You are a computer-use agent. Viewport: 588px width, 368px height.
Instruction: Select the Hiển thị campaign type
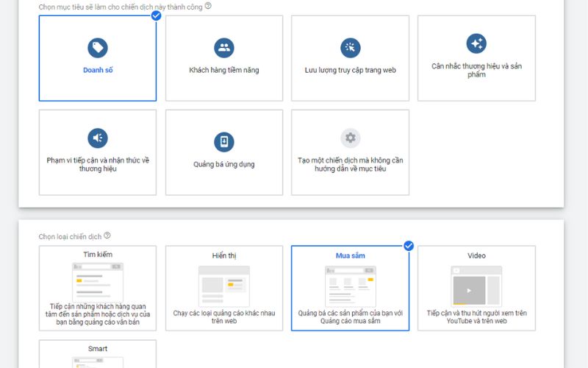tap(224, 288)
